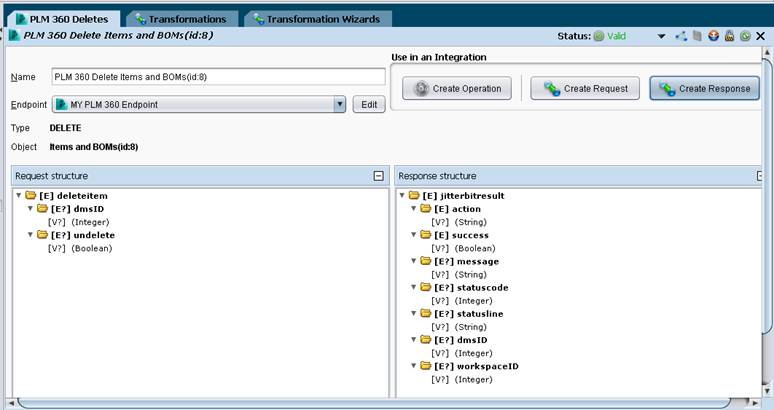This screenshot has width=774, height=410.
Task: Collapse the statuscode node arrow
Action: 414,287
